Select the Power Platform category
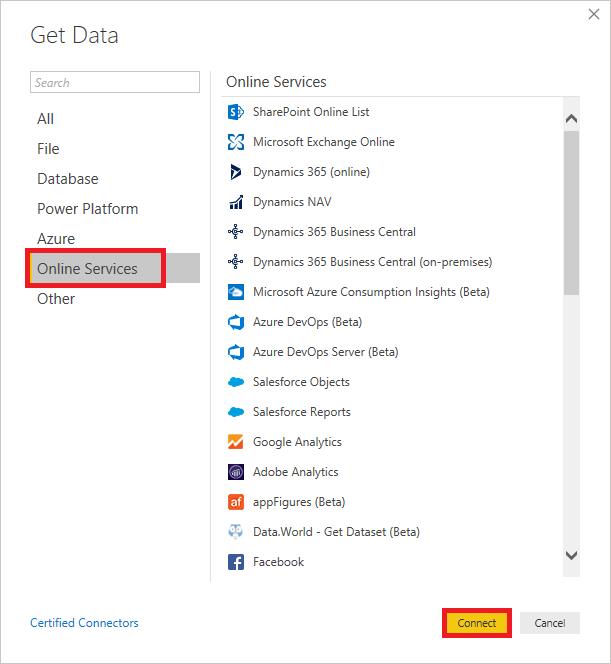 pyautogui.click(x=115, y=209)
